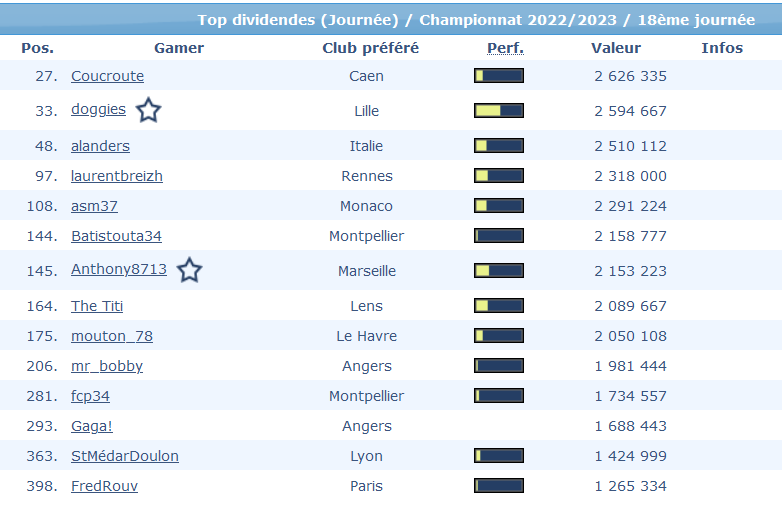Screen dimensions: 782x506
Task: Click the Perf. column header
Action: (505, 48)
